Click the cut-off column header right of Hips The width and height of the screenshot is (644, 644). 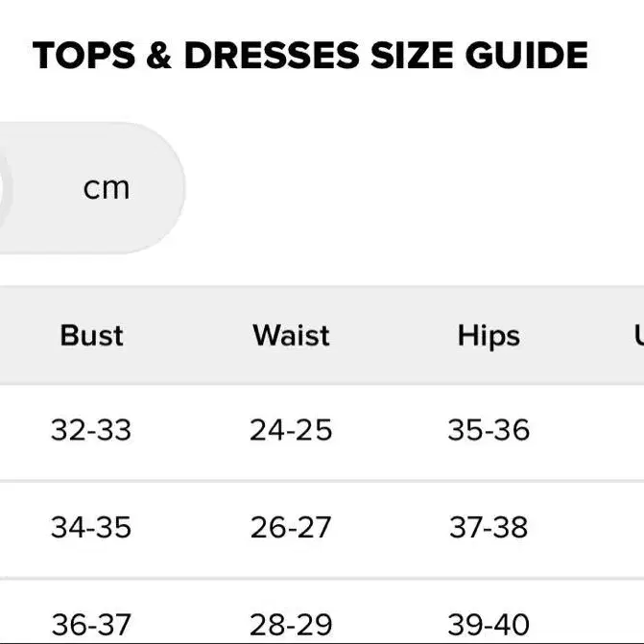point(637,336)
